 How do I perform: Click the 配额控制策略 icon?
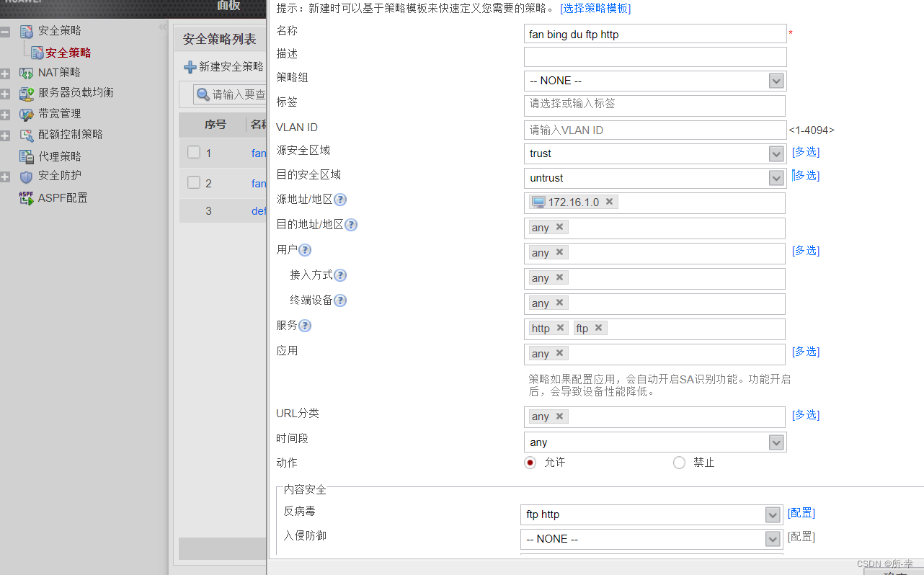(x=27, y=135)
